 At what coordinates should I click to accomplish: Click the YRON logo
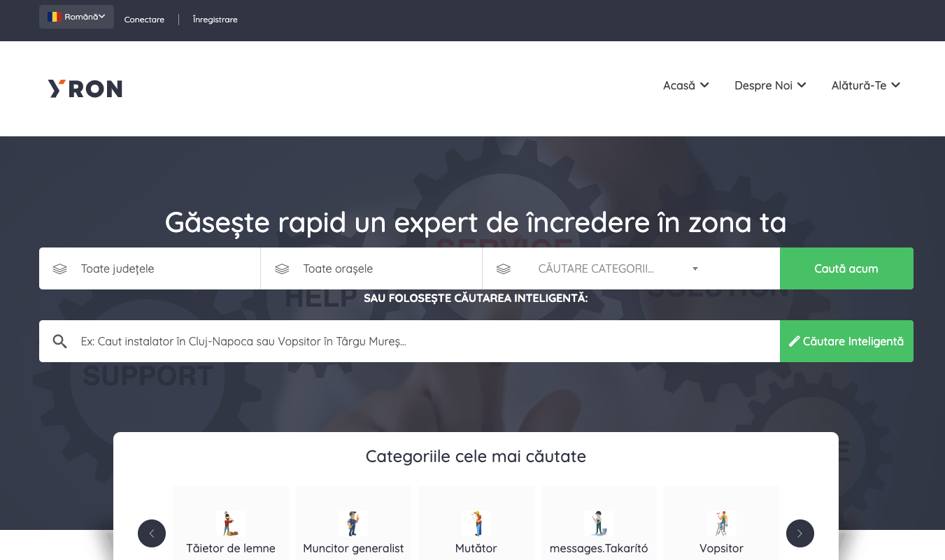85,89
